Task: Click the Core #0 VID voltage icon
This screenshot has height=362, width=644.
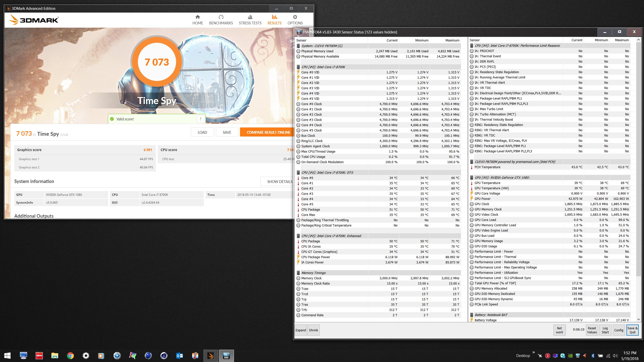Action: point(298,72)
